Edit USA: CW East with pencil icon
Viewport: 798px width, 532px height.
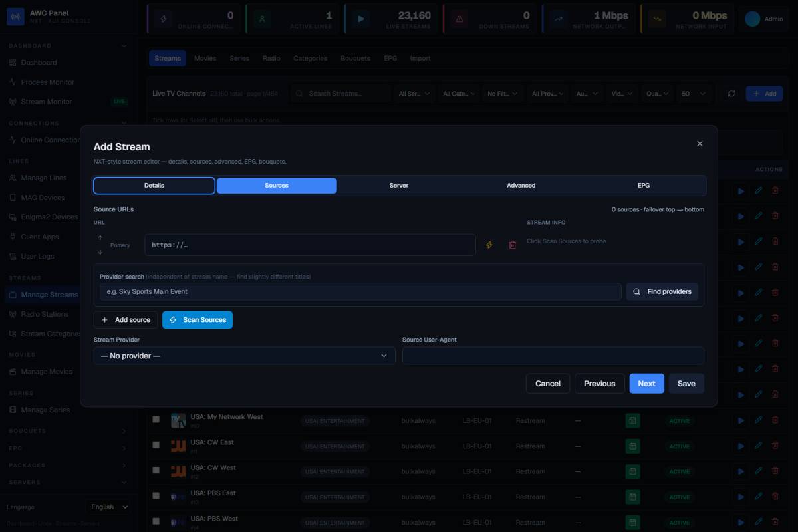[x=759, y=446]
